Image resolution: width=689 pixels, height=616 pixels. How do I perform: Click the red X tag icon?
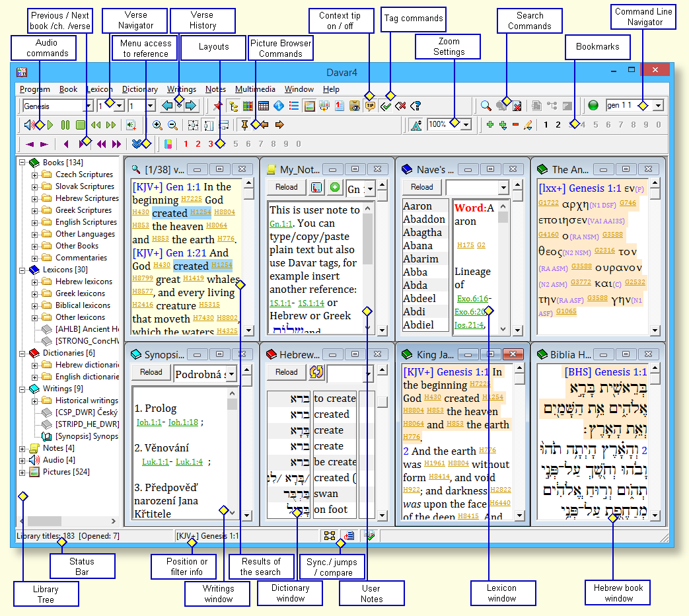click(x=400, y=106)
